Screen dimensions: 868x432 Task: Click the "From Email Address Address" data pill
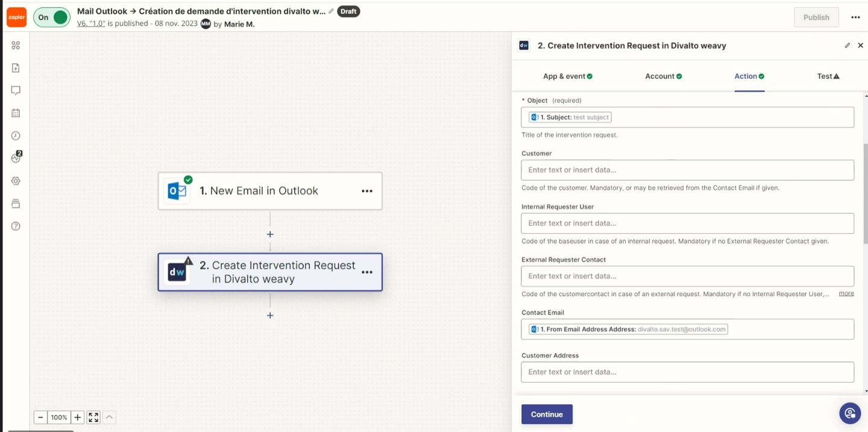(628, 329)
